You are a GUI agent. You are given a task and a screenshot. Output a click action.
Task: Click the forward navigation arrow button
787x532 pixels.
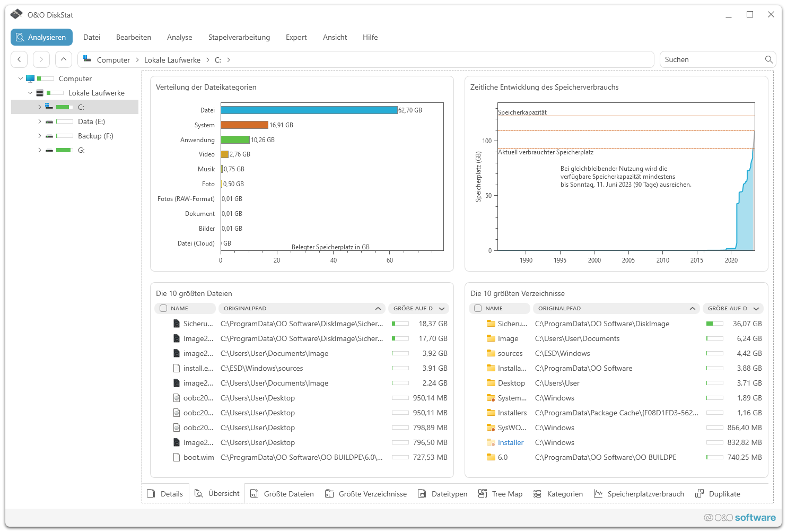tap(41, 59)
